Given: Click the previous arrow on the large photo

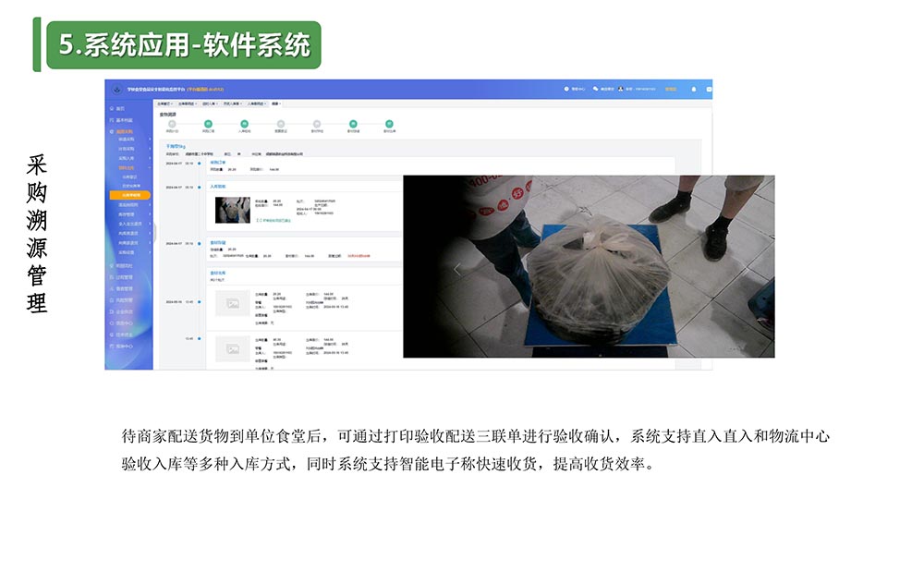Looking at the screenshot, I should coord(457,270).
